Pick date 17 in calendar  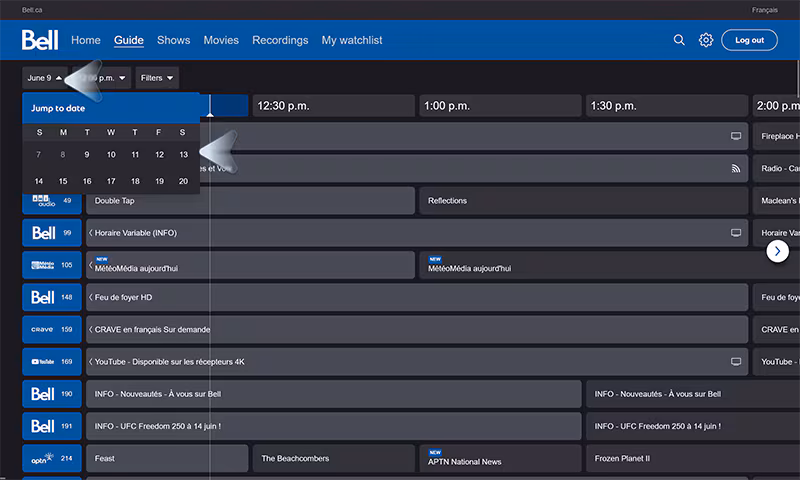coord(111,181)
